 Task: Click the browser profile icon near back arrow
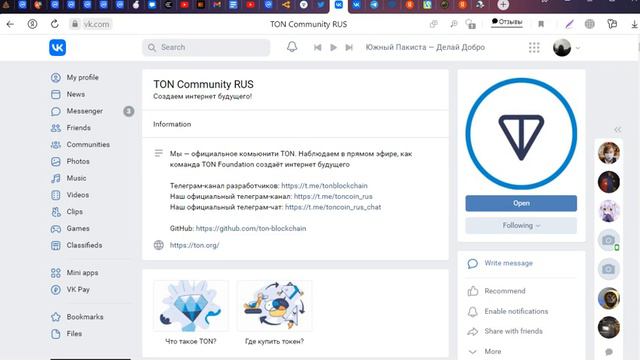point(32,24)
